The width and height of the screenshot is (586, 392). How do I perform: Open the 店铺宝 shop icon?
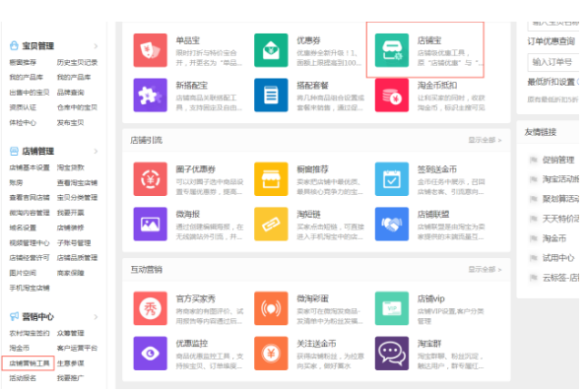(392, 50)
